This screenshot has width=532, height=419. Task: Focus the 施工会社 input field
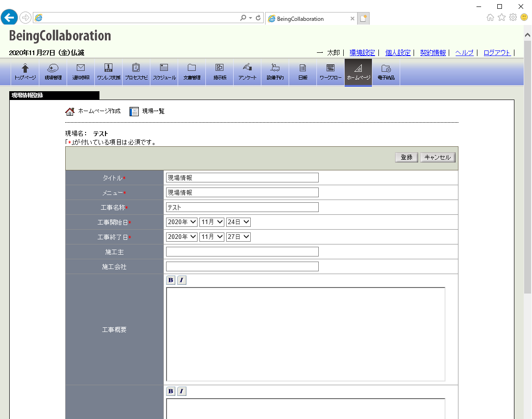(242, 267)
